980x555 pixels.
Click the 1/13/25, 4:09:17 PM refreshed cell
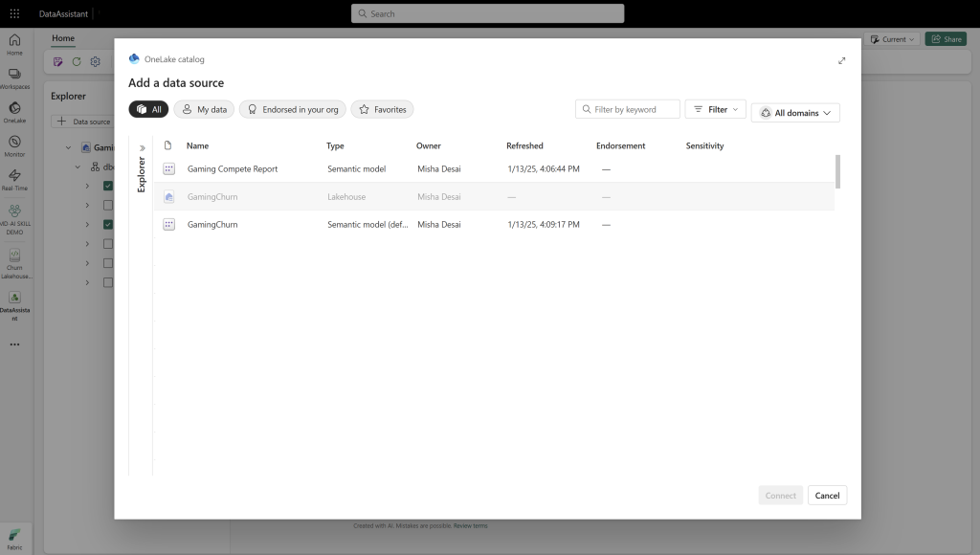(544, 224)
